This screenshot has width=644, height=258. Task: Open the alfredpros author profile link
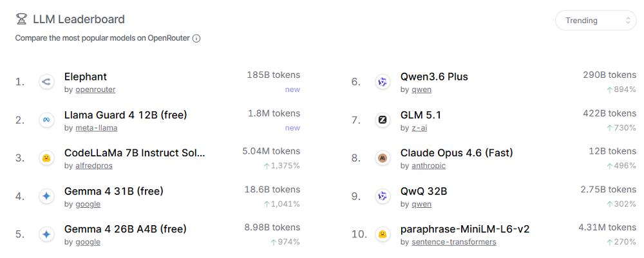[x=93, y=166]
